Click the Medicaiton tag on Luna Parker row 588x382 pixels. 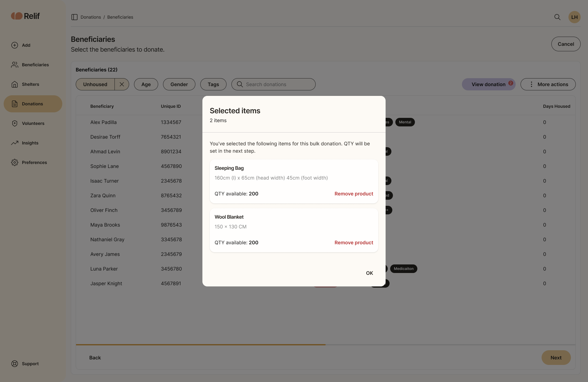click(x=404, y=269)
